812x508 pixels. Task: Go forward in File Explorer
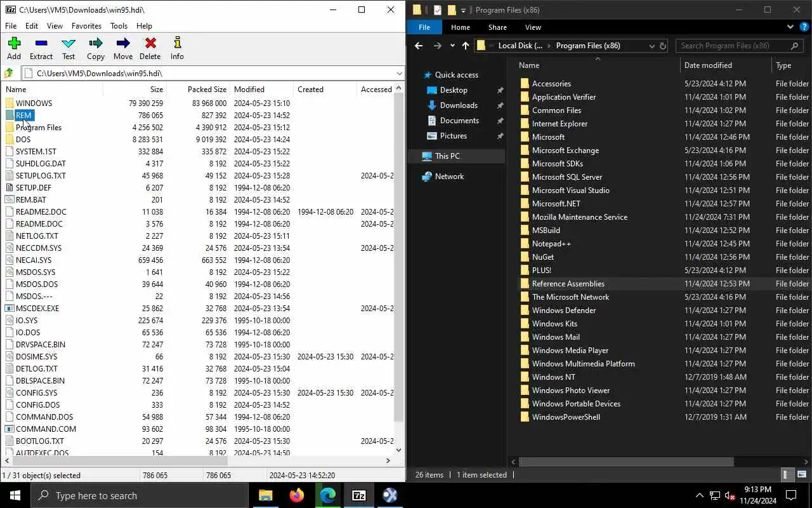437,46
